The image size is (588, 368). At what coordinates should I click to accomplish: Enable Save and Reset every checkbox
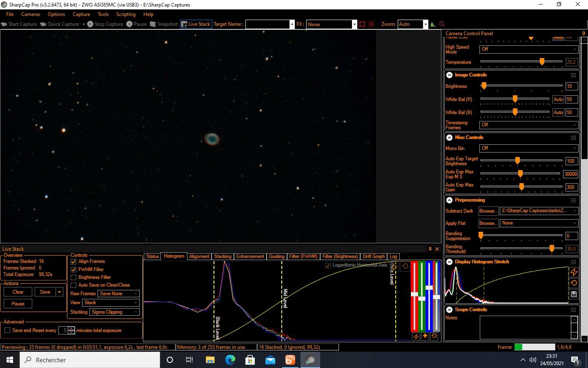[x=7, y=330]
